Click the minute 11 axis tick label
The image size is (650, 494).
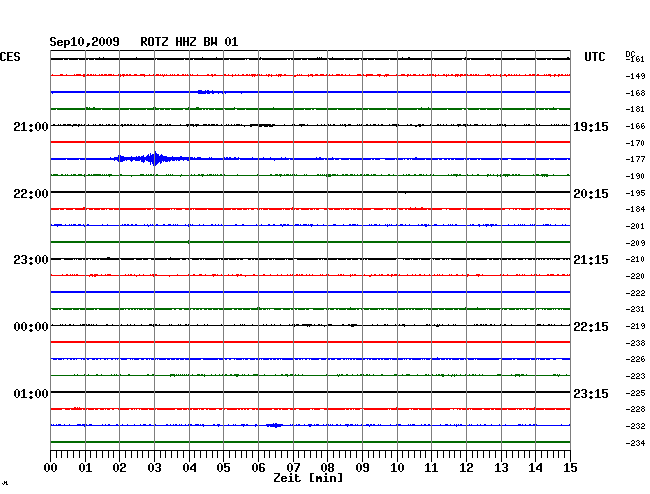click(432, 468)
